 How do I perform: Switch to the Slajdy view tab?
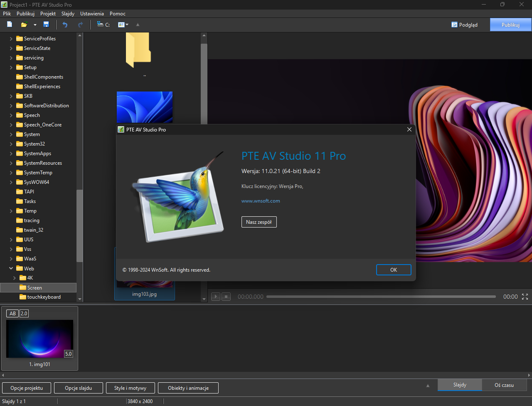(460, 385)
